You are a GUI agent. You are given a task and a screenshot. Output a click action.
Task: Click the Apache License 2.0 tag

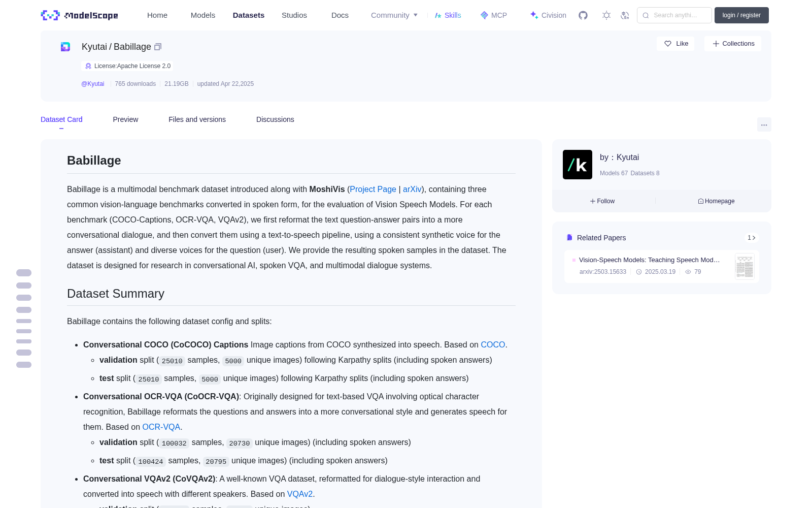(127, 66)
